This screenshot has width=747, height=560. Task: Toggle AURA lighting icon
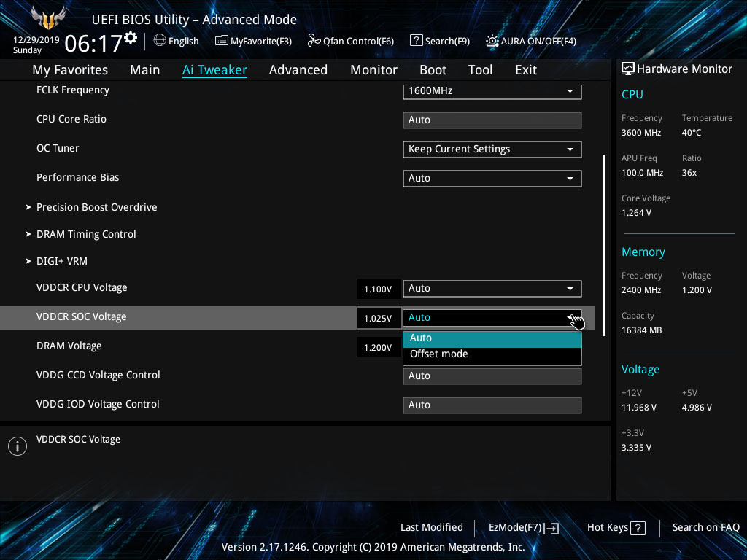pyautogui.click(x=492, y=41)
